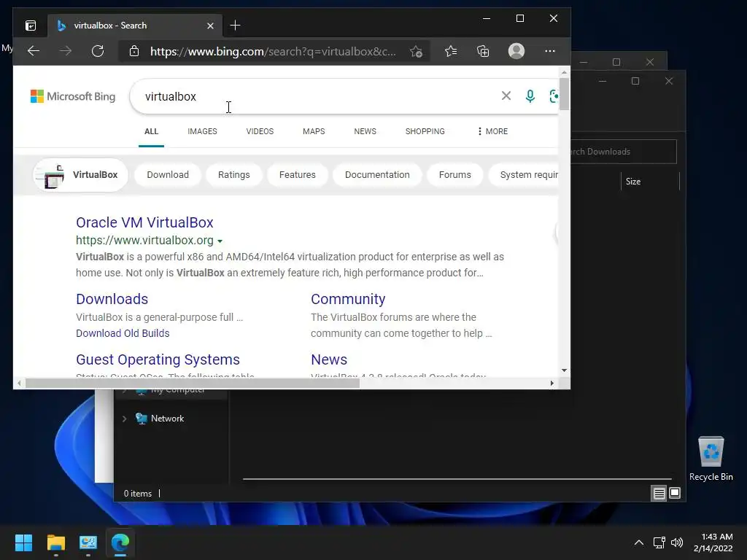Click the Search Downloads box in Explorer

(623, 152)
